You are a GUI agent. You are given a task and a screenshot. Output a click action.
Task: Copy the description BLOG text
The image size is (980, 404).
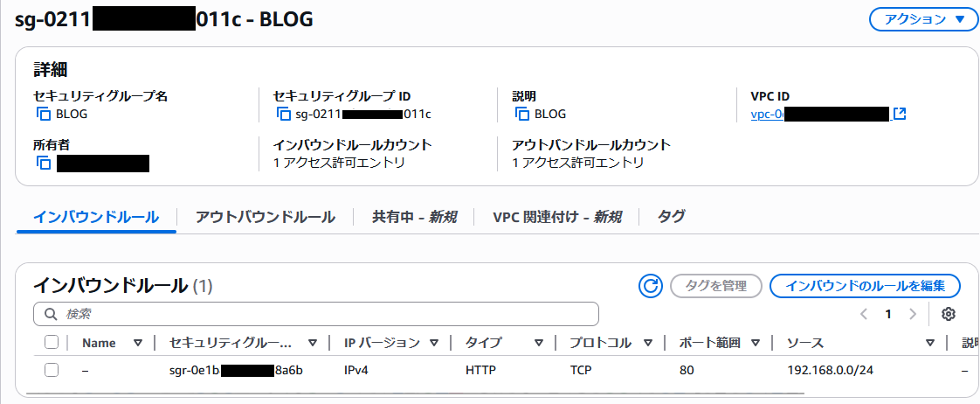point(521,114)
